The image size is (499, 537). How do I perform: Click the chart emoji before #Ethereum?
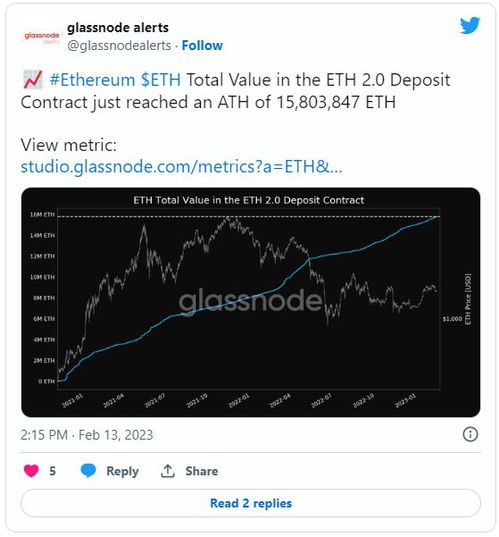click(33, 79)
